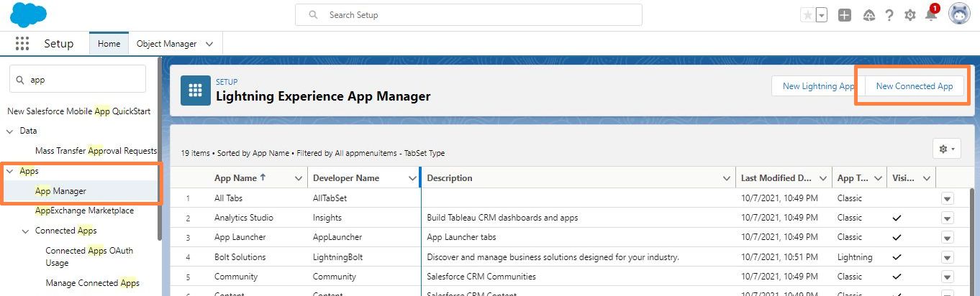The width and height of the screenshot is (980, 296).
Task: Open row actions for All Tabs
Action: point(948,198)
